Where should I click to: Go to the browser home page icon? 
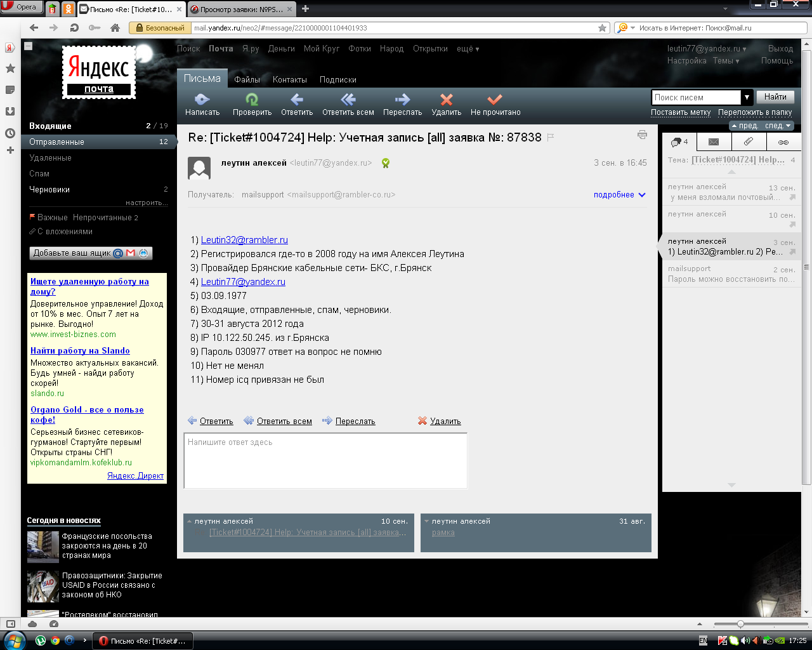point(115,28)
